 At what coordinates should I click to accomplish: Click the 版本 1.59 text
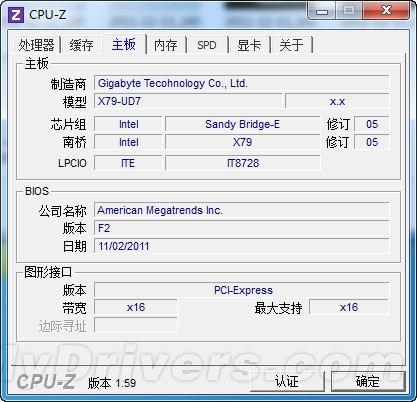[x=112, y=383]
